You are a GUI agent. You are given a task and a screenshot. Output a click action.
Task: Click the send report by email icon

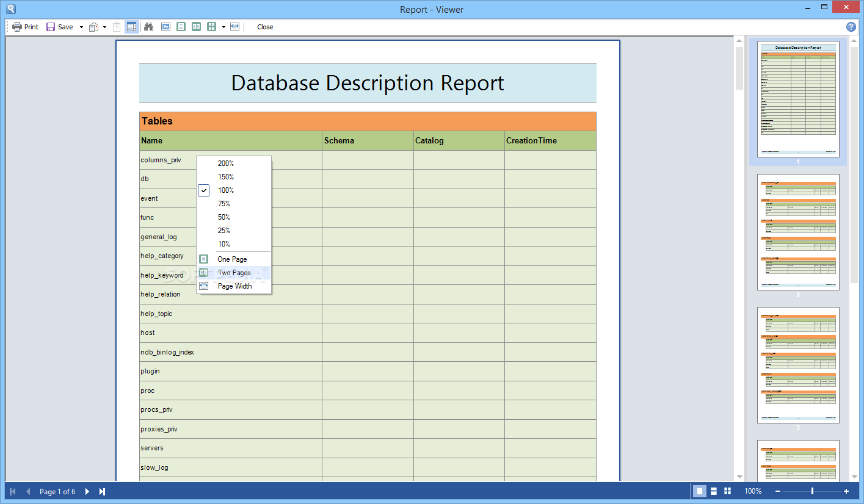(x=94, y=27)
